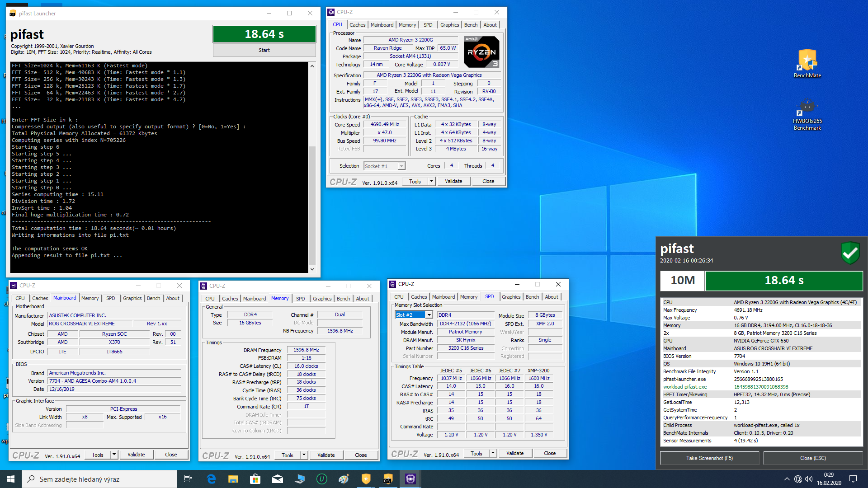Click BenchMate shield icon in taskbar

click(x=366, y=479)
